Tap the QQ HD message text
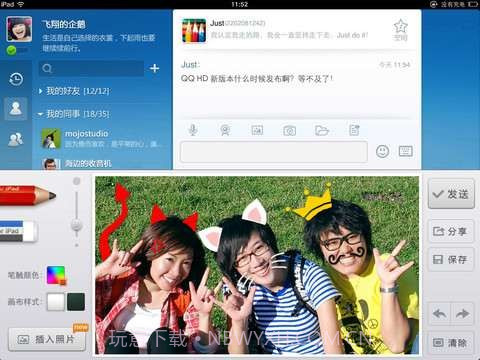 coord(257,79)
